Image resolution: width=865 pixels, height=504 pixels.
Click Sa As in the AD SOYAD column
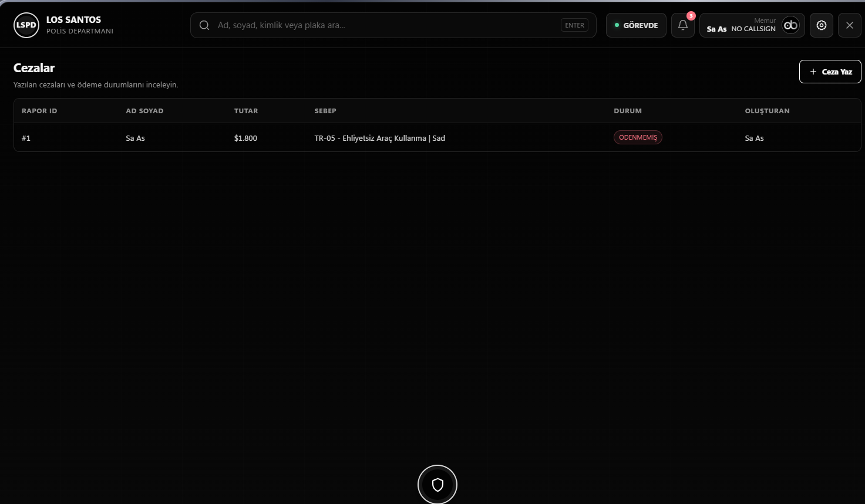tap(135, 138)
